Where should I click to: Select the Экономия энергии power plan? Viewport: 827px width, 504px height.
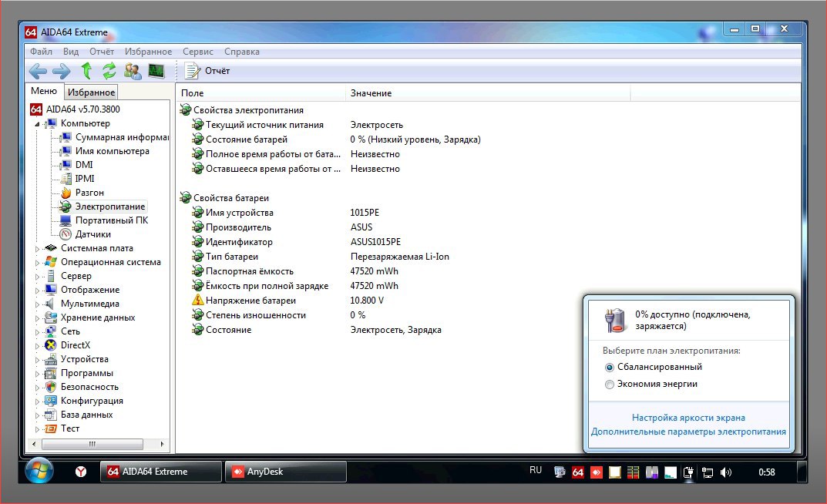point(651,384)
